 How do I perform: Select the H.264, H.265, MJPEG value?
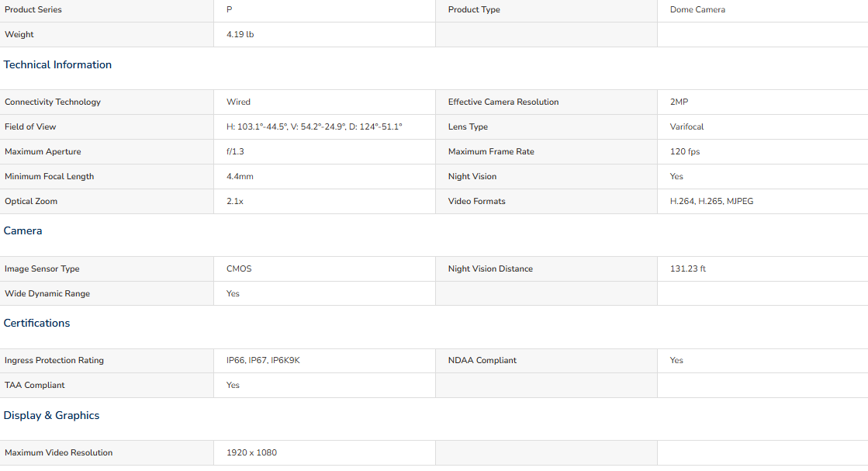(x=711, y=202)
